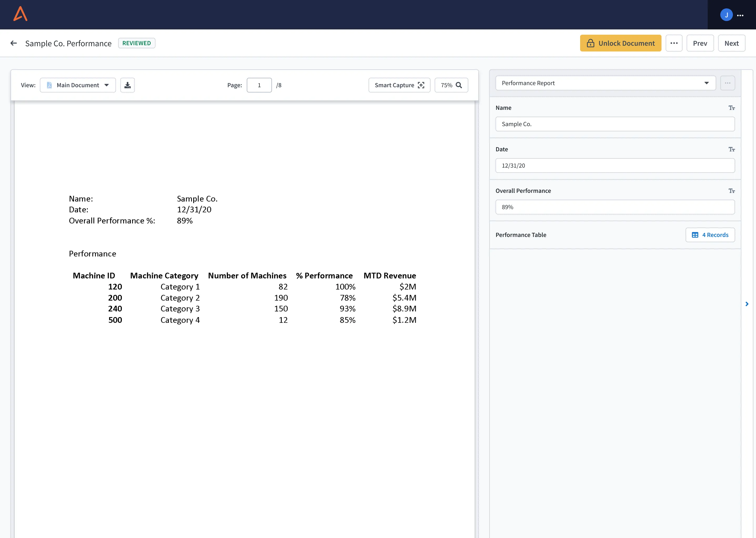
Task: Click the Unlock Document button
Action: (x=621, y=43)
